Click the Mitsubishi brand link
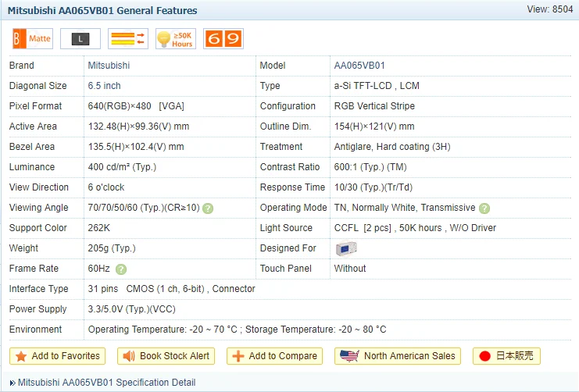This screenshot has width=579, height=392. pyautogui.click(x=109, y=66)
